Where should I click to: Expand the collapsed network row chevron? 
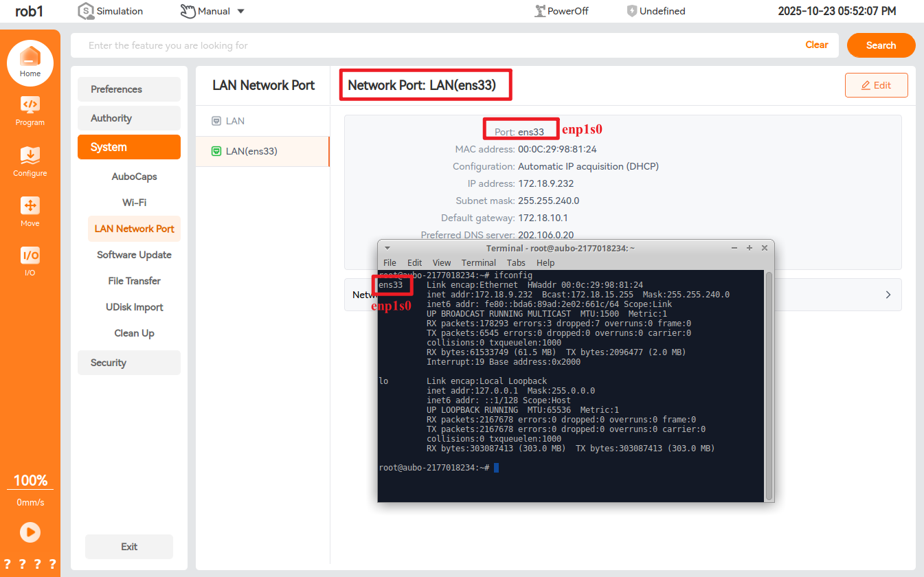(x=888, y=295)
